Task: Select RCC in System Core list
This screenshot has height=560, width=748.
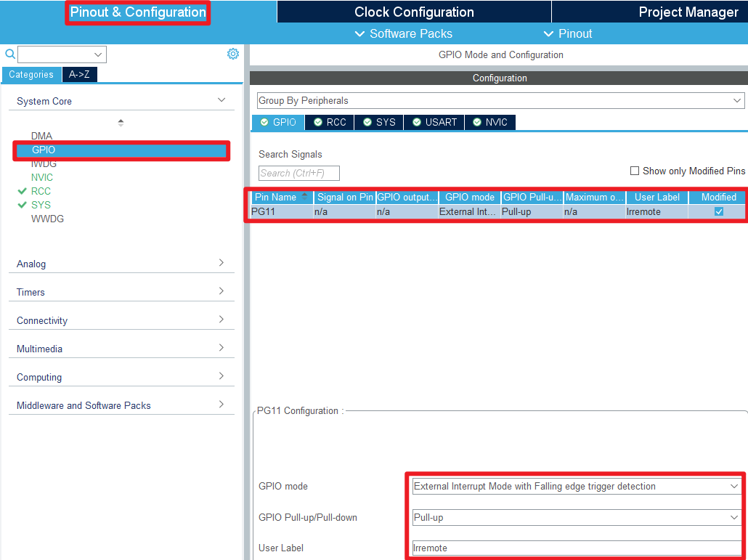Action: point(41,191)
